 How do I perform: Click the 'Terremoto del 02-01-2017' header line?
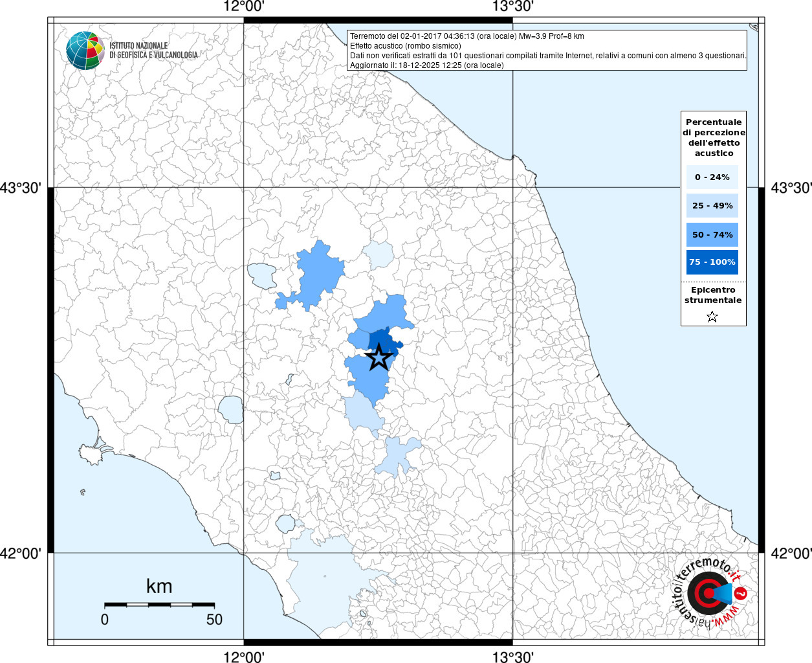pyautogui.click(x=467, y=36)
